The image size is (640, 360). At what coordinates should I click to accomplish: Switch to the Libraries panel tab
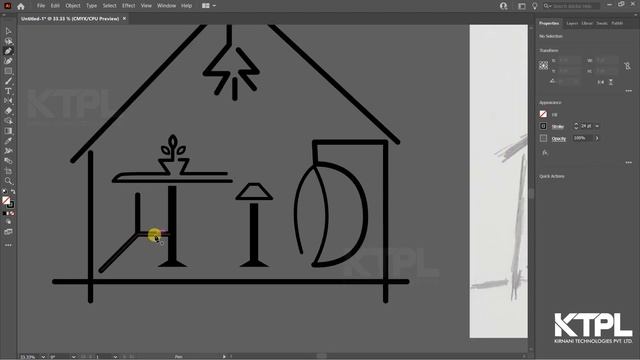587,23
